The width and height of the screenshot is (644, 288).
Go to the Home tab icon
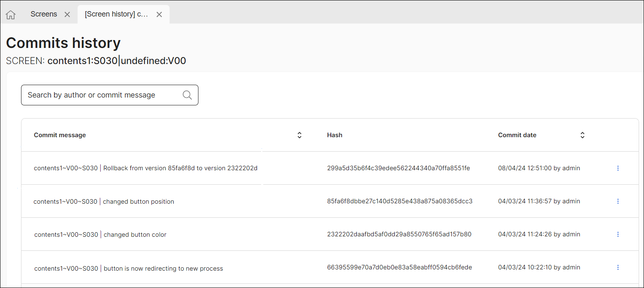coord(11,15)
